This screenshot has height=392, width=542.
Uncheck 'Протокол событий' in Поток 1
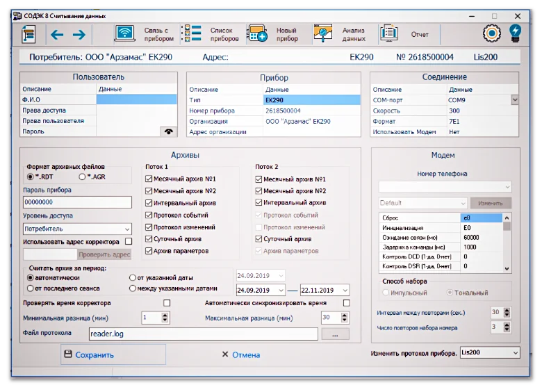(x=149, y=215)
